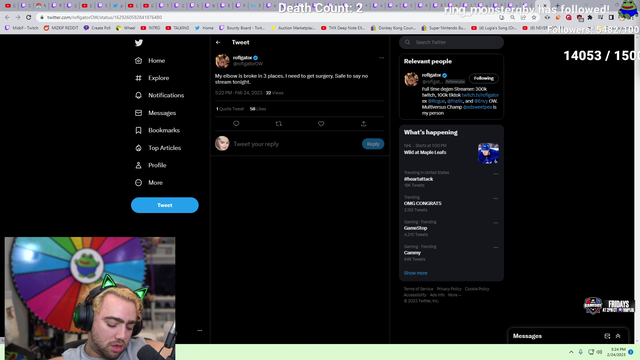Open options for #heartattack trend
The height and width of the screenshot is (360, 640).
496,174
